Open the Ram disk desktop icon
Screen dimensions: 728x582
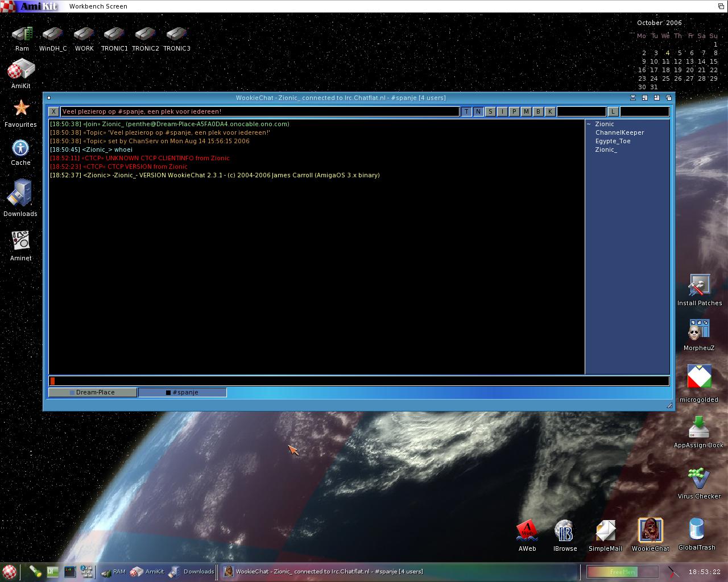point(22,39)
